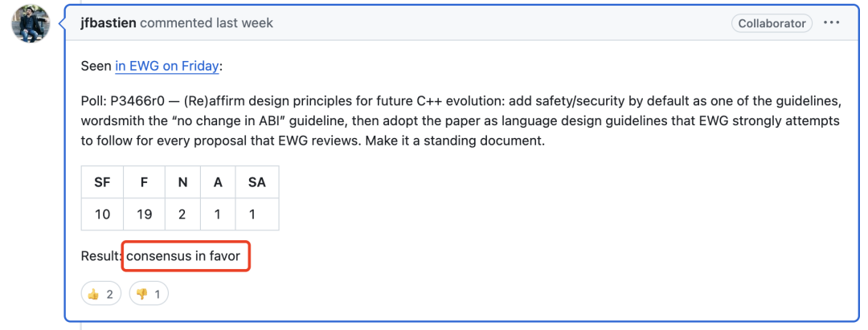Viewport: 868px width, 330px height.
Task: Click the thumbs up emoji icon
Action: [93, 294]
